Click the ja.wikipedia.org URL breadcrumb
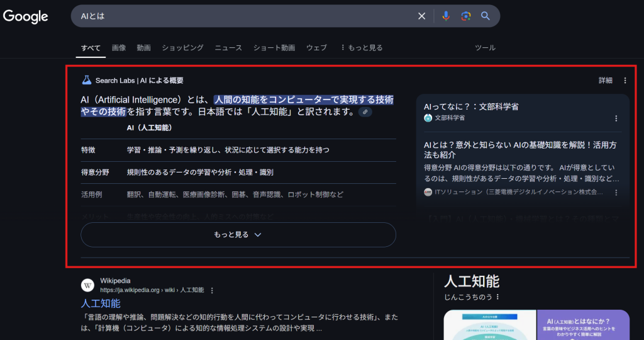 point(152,290)
